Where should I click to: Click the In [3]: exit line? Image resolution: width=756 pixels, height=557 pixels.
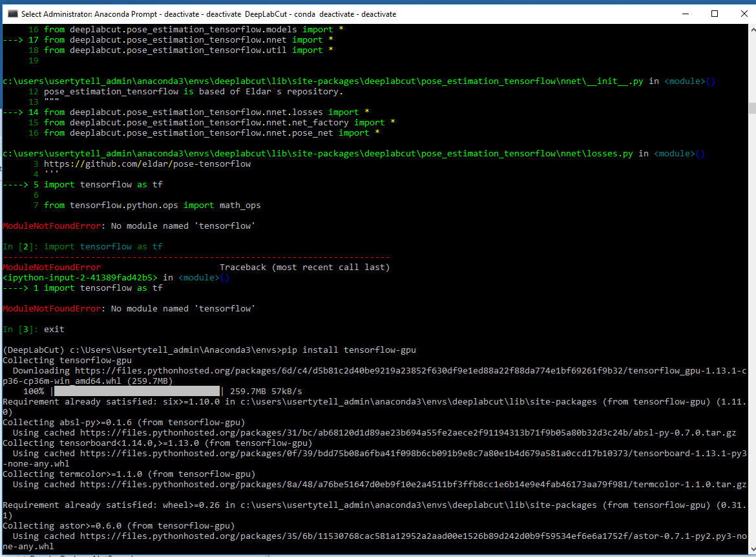[x=32, y=329]
